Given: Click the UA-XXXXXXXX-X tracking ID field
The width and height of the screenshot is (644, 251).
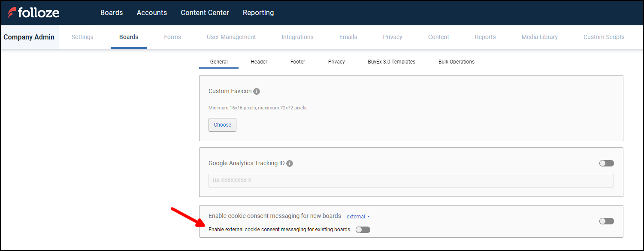Looking at the screenshot, I should pyautogui.click(x=411, y=181).
